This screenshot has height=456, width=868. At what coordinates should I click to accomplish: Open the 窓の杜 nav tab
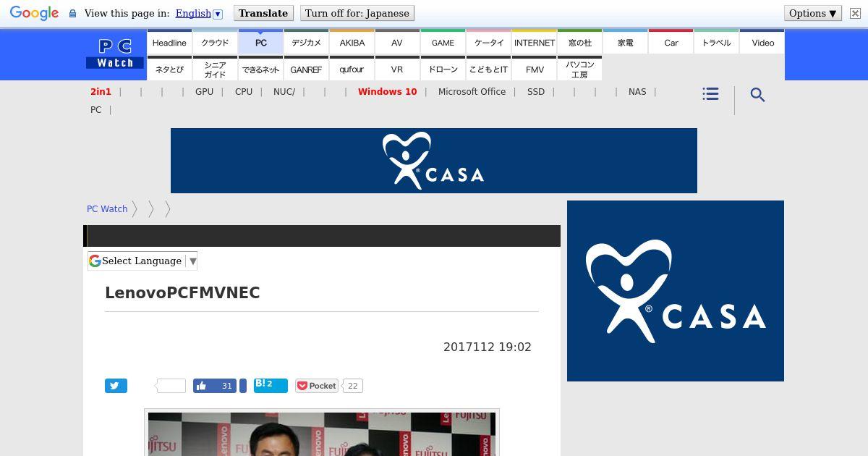(579, 42)
